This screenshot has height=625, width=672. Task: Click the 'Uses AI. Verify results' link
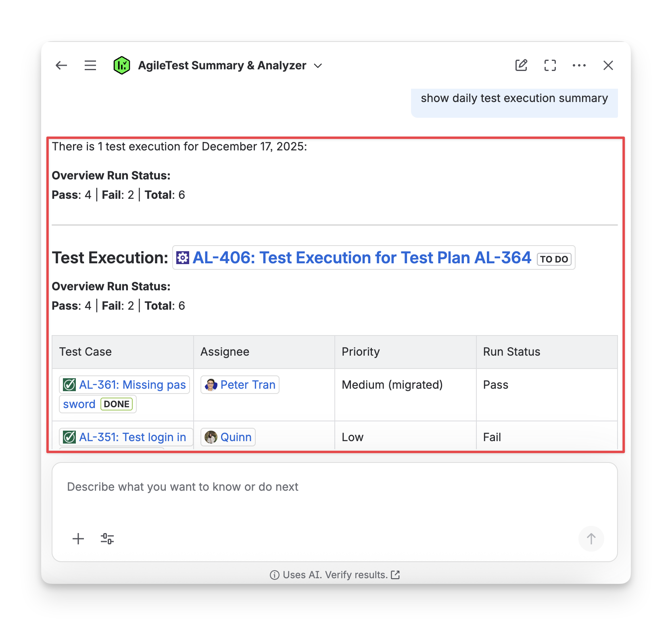coord(335,575)
